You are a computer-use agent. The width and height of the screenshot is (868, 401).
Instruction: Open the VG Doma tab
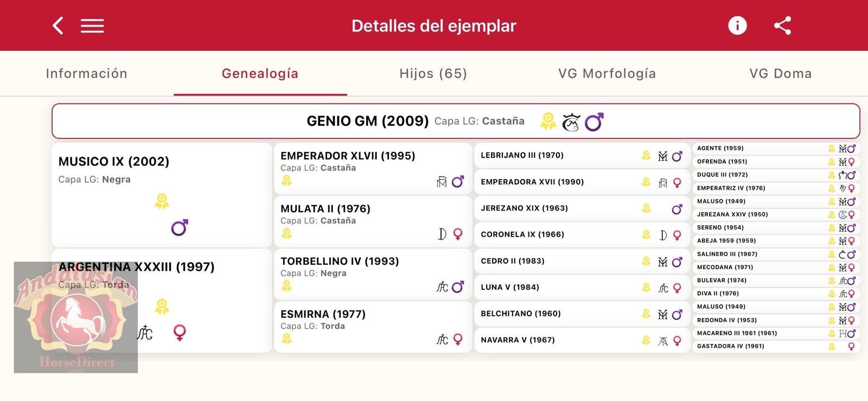coord(781,74)
